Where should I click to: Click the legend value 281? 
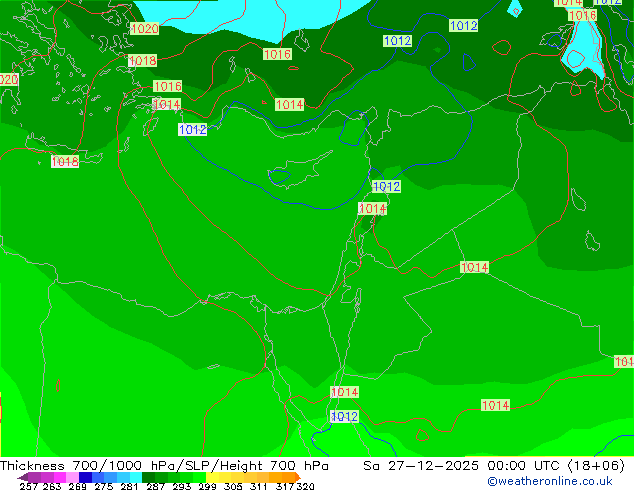point(129,486)
